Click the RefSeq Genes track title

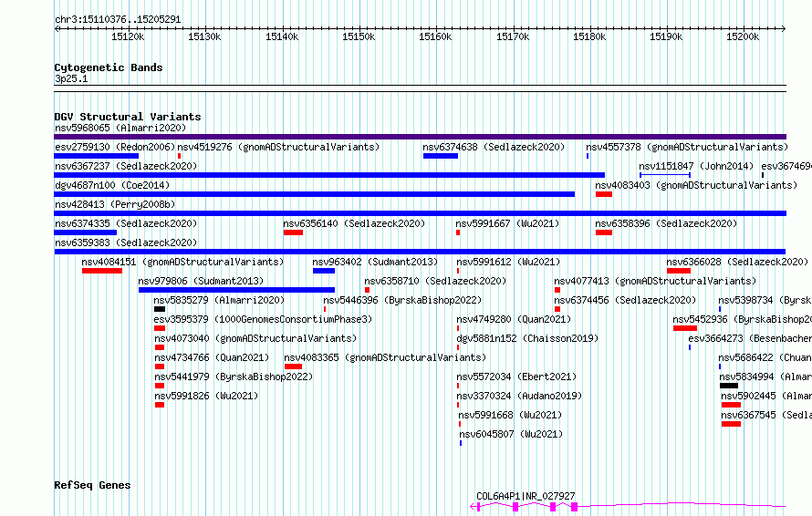tap(92, 485)
